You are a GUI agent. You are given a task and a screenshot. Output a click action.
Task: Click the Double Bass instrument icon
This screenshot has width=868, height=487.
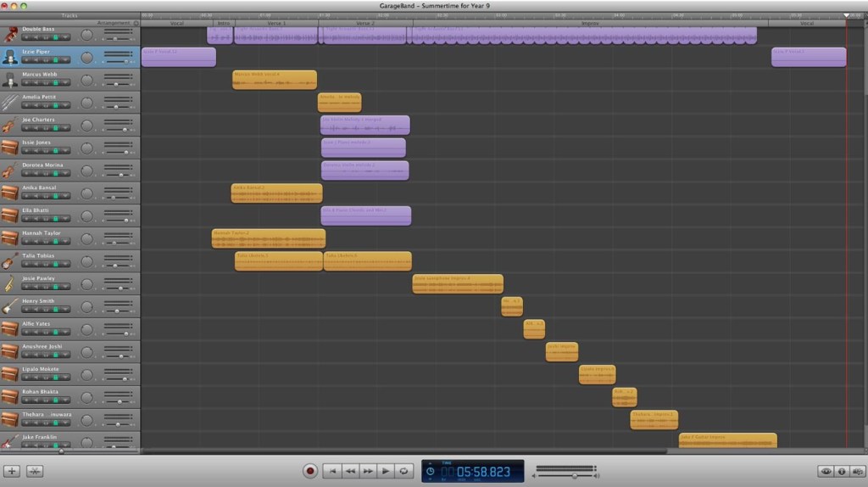tap(9, 34)
